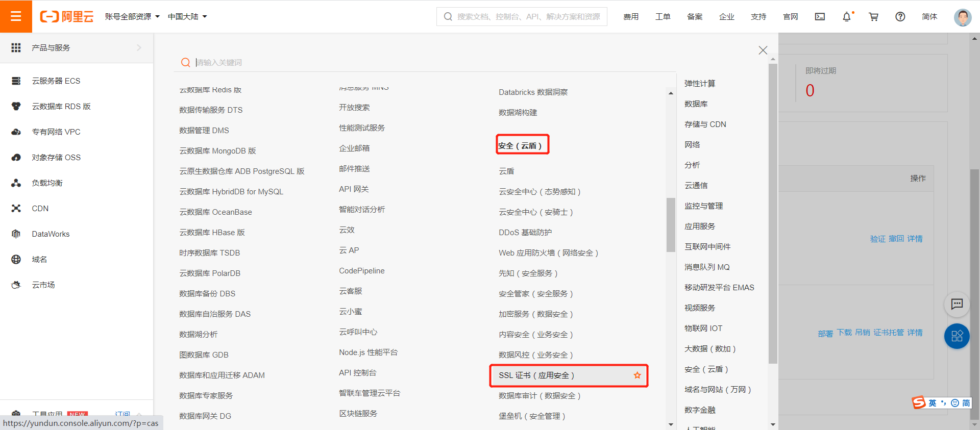This screenshot has height=430, width=980.
Task: Jump to 安全（云盾）in category list
Action: (706, 369)
